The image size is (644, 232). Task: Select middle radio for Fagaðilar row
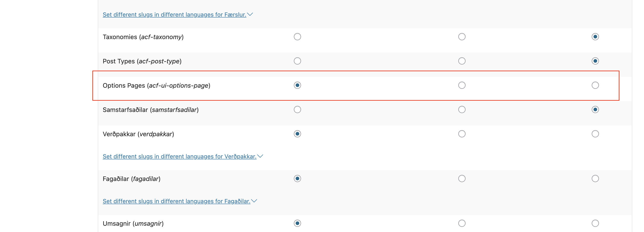pos(462,178)
